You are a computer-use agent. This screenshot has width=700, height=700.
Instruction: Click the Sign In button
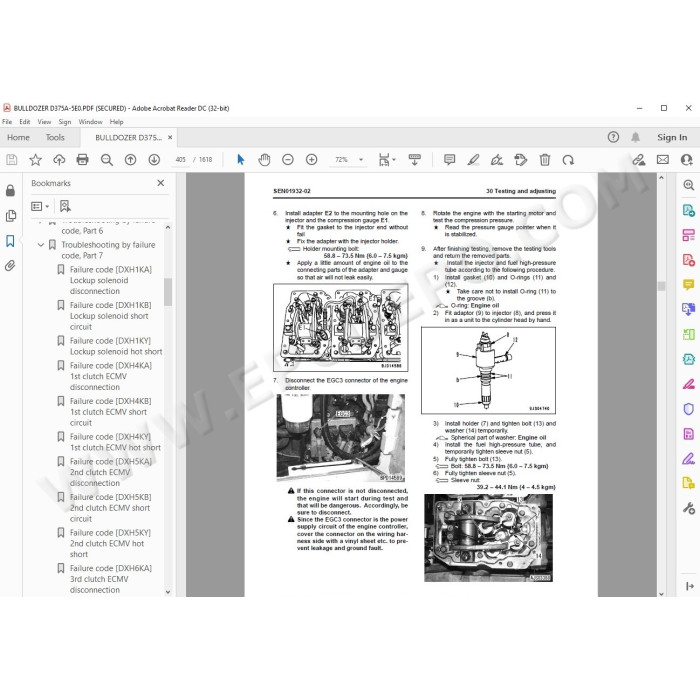click(672, 138)
